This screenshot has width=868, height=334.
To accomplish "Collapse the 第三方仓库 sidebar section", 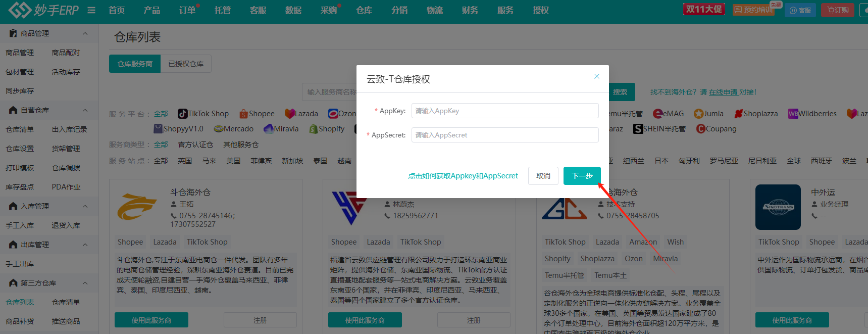I will click(85, 283).
